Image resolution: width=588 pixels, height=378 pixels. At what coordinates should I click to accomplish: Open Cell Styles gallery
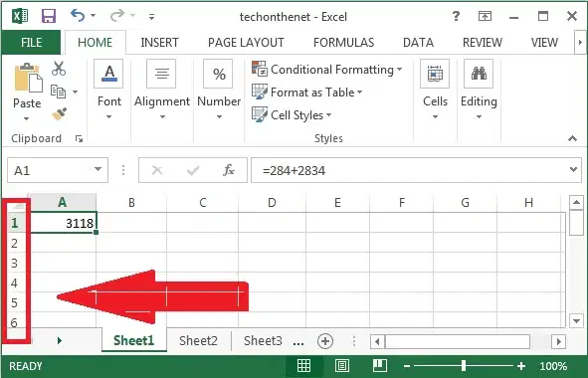click(292, 115)
